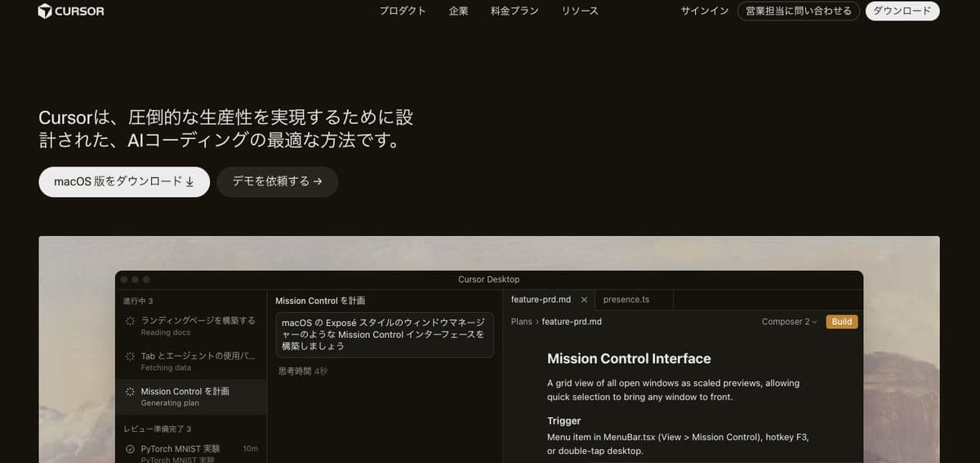Click the サインイン link

click(705, 11)
